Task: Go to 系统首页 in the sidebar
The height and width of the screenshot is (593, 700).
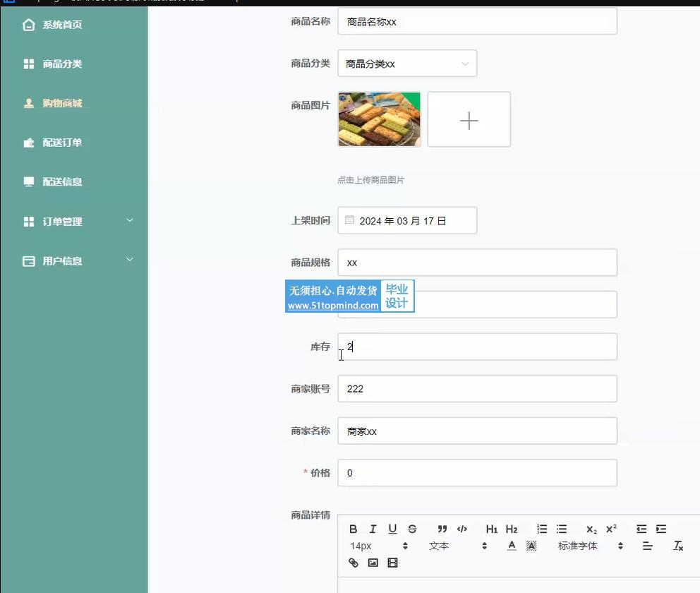Action: (62, 25)
